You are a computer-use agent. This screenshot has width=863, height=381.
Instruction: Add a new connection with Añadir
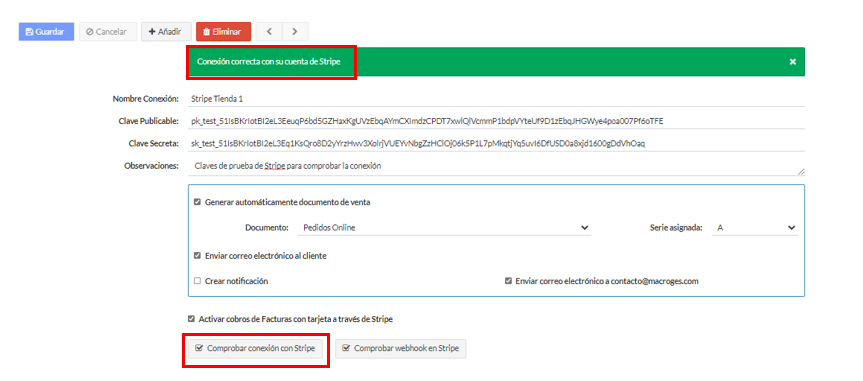point(166,32)
